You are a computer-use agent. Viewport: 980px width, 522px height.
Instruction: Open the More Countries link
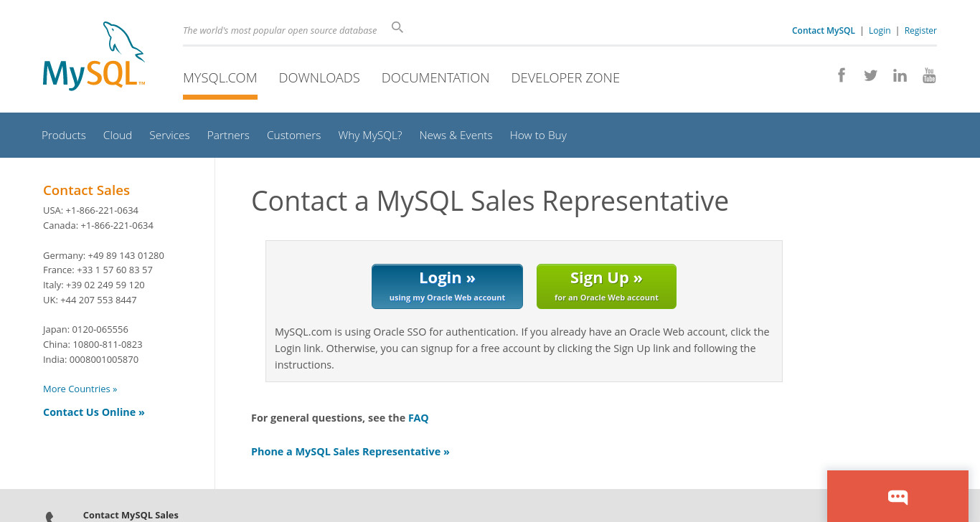click(x=80, y=389)
